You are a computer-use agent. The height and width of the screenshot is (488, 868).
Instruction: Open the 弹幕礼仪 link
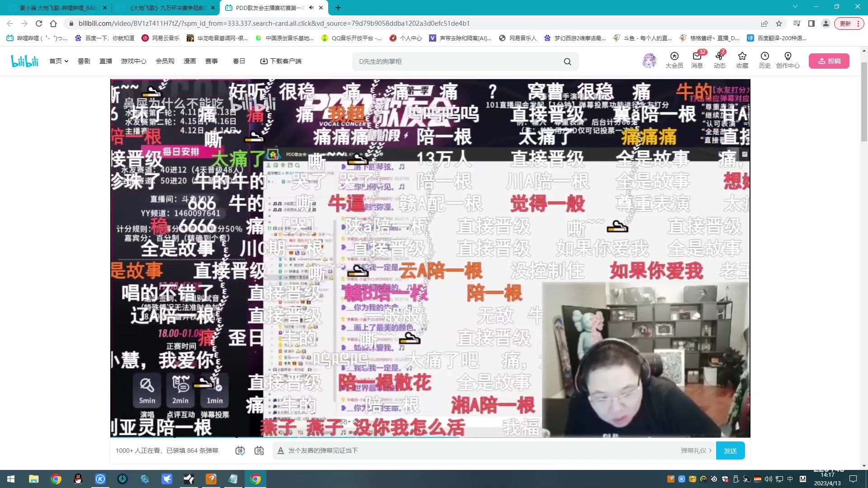pos(696,450)
